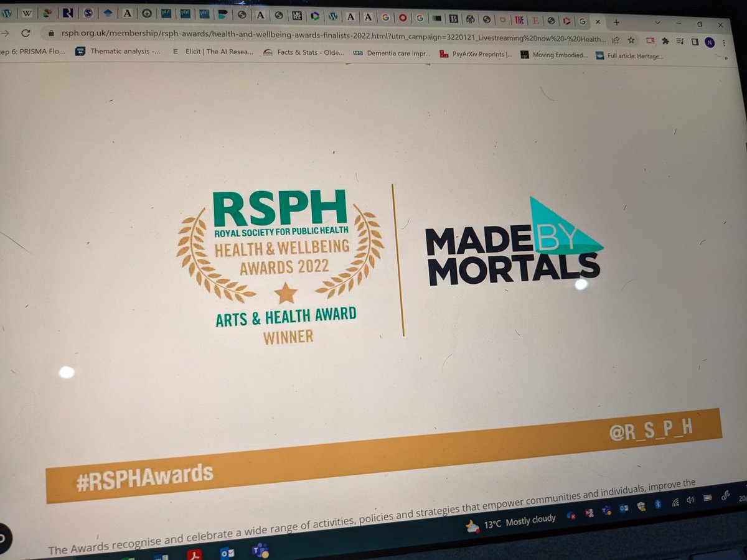Viewport: 747px width, 560px height.
Task: Switch to the red E tab
Action: point(535,20)
